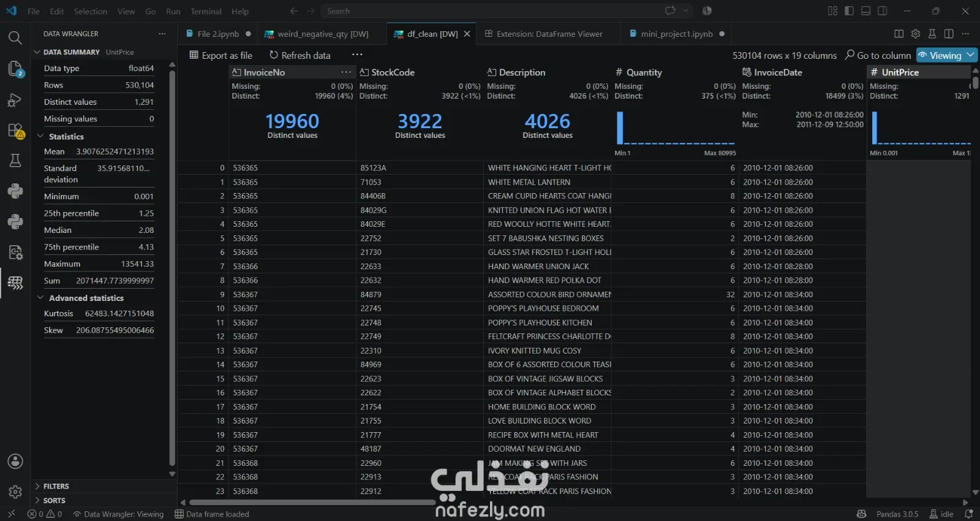Click Median statistic row
Image resolution: width=980 pixels, height=521 pixels.
coord(99,230)
